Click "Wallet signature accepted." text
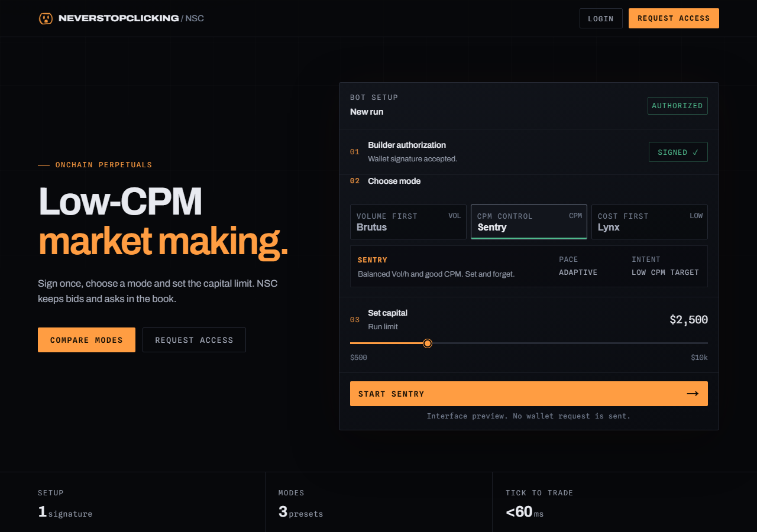 click(412, 159)
